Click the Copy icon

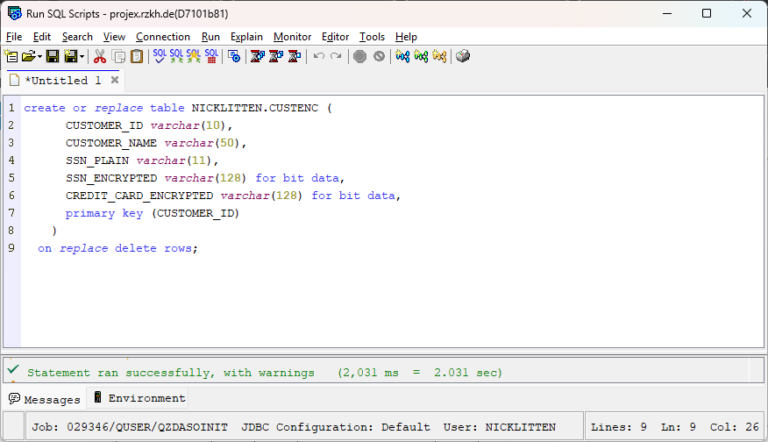119,56
